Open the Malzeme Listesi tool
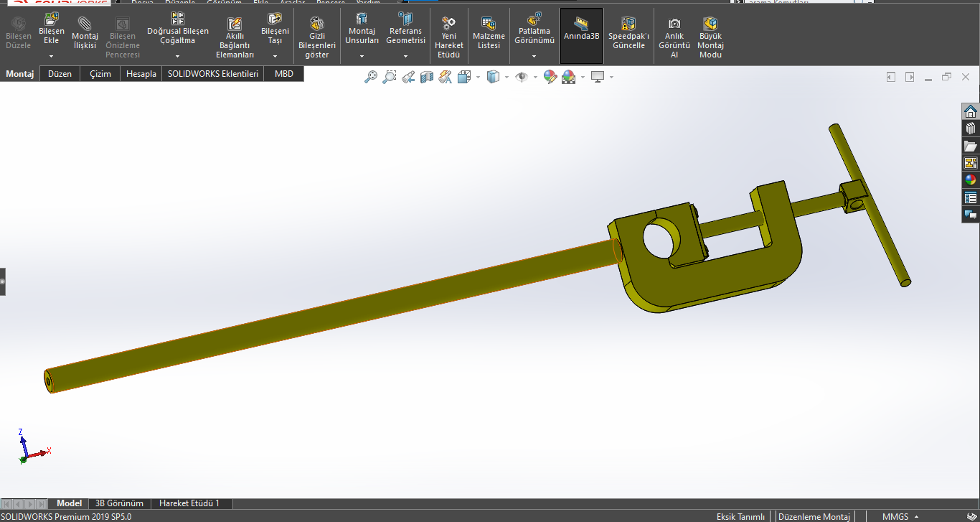This screenshot has width=980, height=522. coord(489,34)
